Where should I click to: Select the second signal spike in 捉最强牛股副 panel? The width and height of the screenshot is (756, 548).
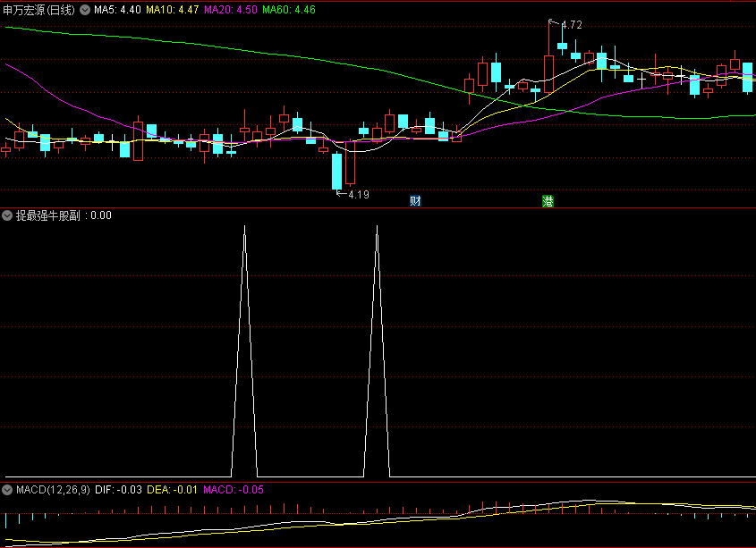tap(377, 350)
